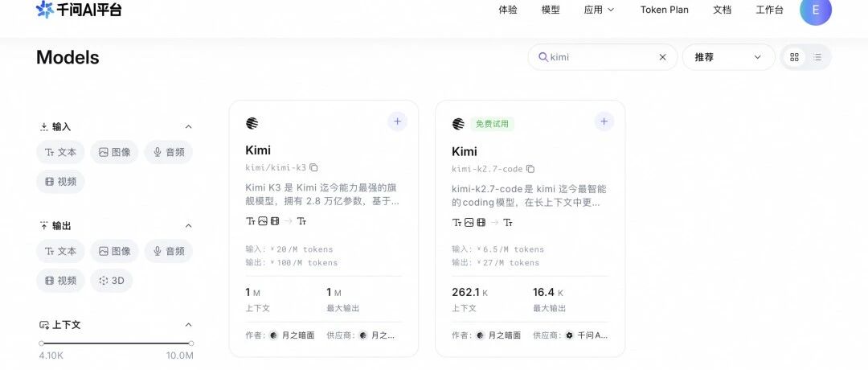Copy the kimi/kimi-k3 model ID
Screen dimensions: 868x370
pyautogui.click(x=314, y=167)
